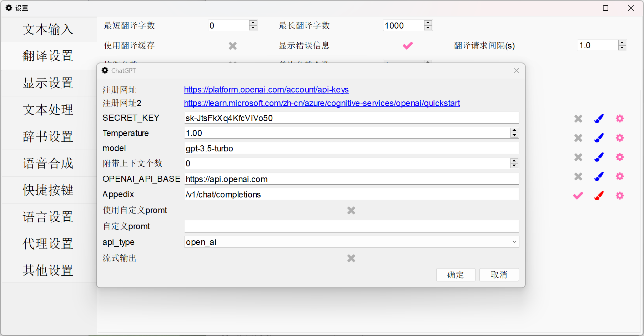Viewport: 644px width, 336px height.
Task: Disable the 显示错误信息 checkmark
Action: [408, 46]
